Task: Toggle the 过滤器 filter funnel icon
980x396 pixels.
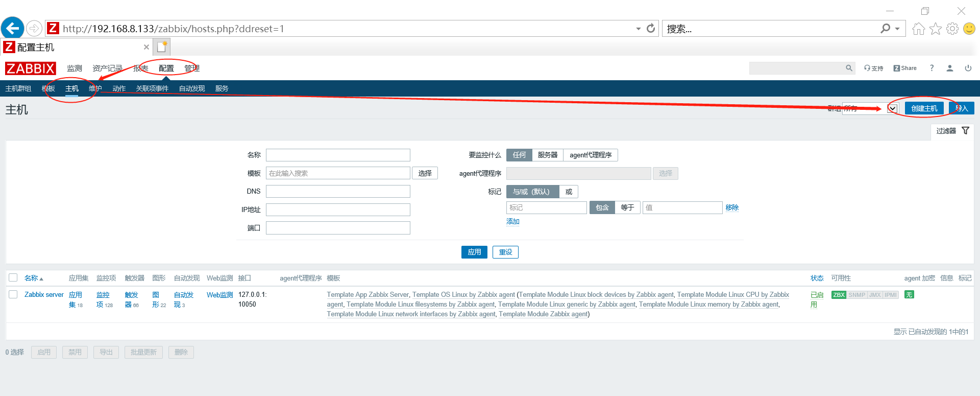Action: [x=965, y=131]
